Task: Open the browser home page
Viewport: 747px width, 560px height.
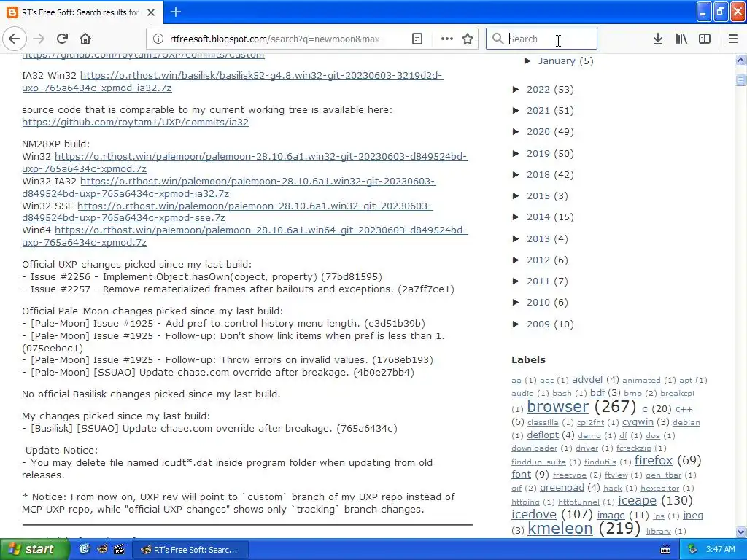Action: [x=85, y=39]
